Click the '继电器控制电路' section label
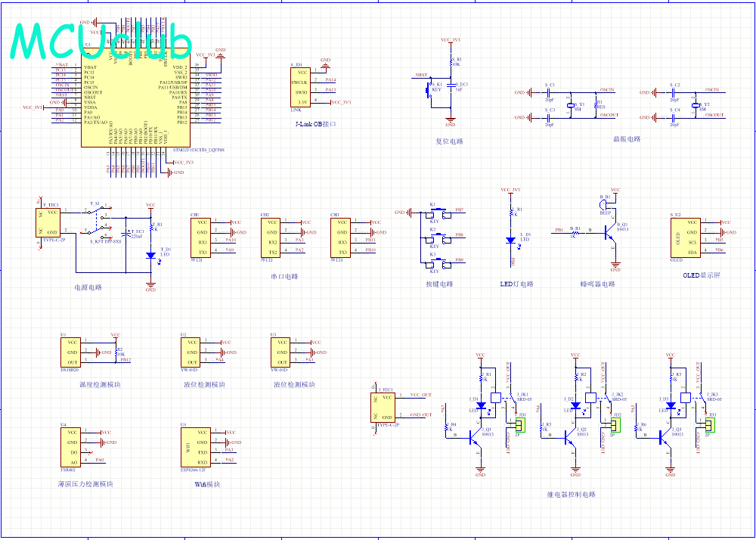Image resolution: width=756 pixels, height=540 pixels. [x=572, y=495]
